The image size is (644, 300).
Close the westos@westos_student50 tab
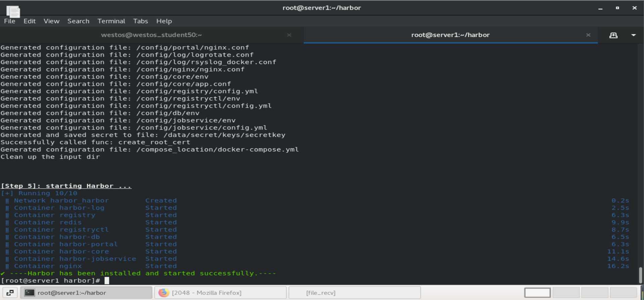click(x=289, y=35)
